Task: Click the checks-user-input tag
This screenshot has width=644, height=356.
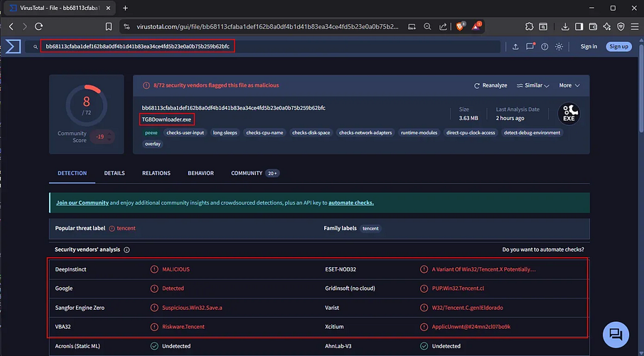Action: 186,133
